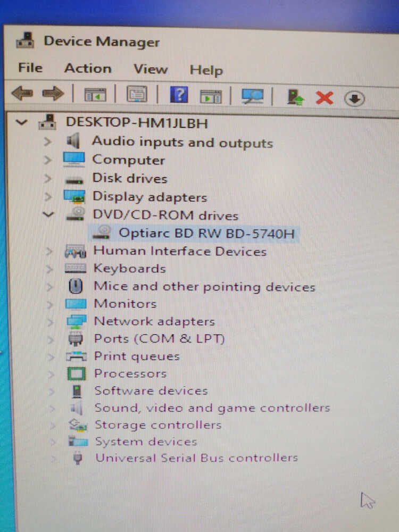Click the red X uninstall device icon

(x=325, y=98)
